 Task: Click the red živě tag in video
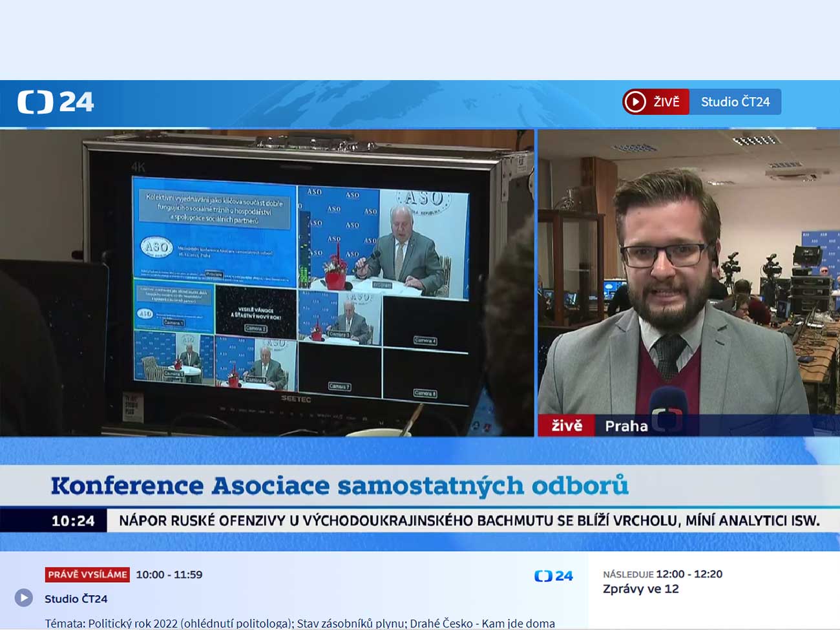click(566, 426)
